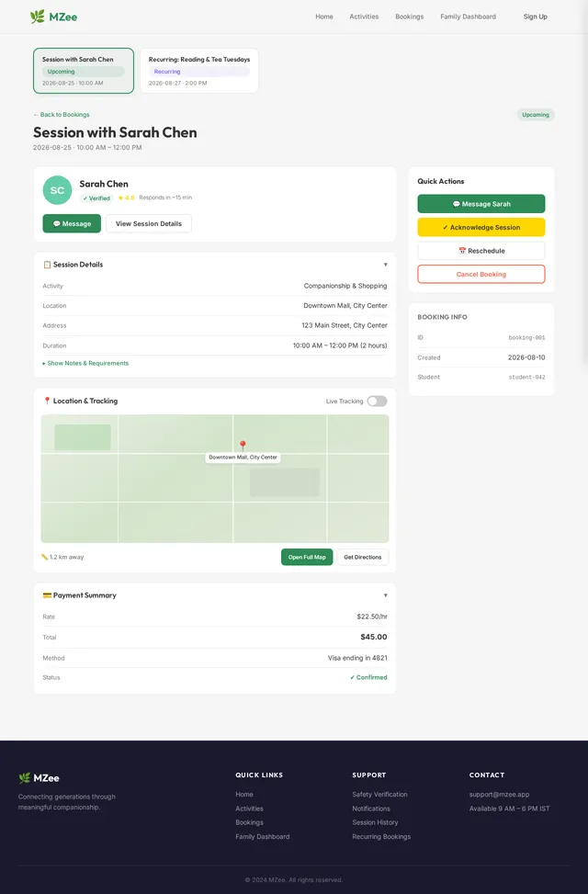Click the 2026-08-10 created date
Viewport: 588px width, 894px height.
(526, 357)
